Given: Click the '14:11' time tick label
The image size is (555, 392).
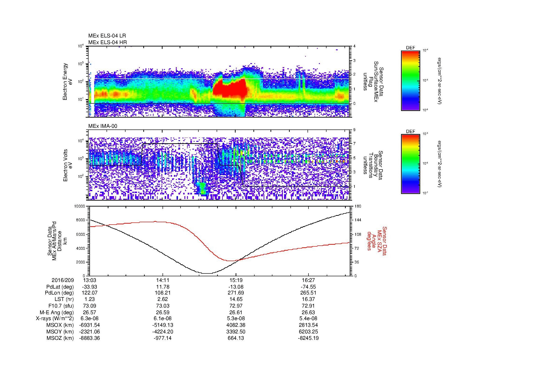Looking at the screenshot, I should coord(163,280).
